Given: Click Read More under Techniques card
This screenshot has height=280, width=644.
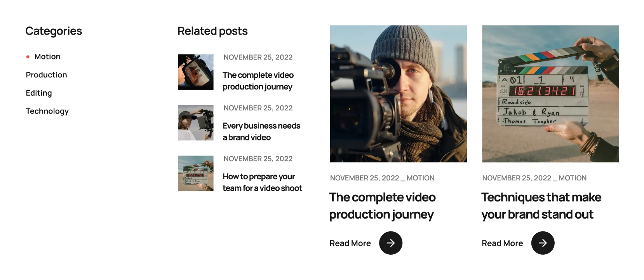Looking at the screenshot, I should coord(502,243).
